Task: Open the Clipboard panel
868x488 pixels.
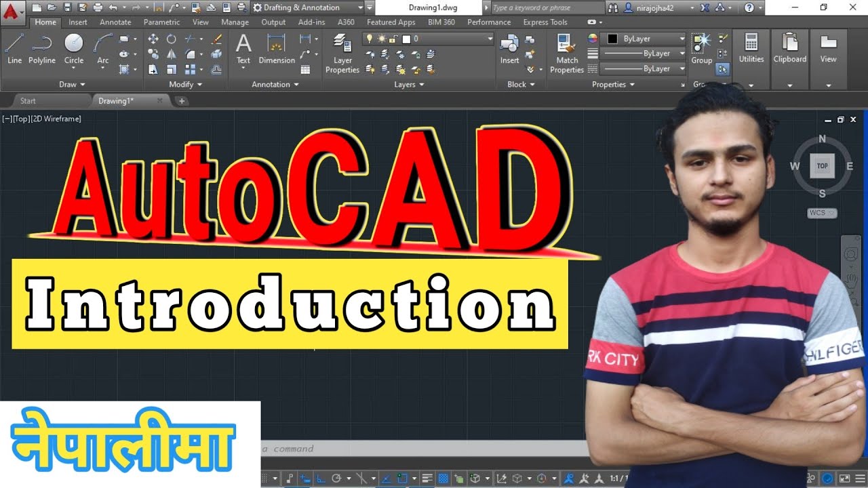Action: [x=790, y=60]
